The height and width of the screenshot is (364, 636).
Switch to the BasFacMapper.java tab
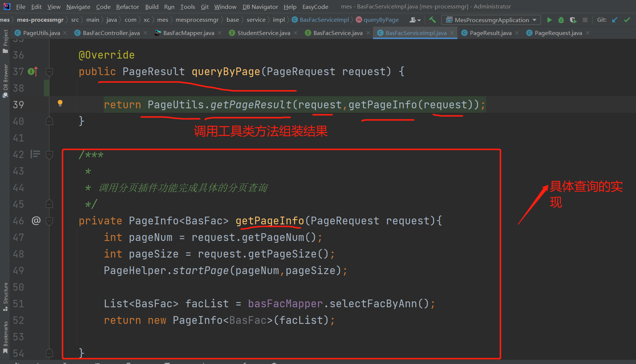click(189, 33)
